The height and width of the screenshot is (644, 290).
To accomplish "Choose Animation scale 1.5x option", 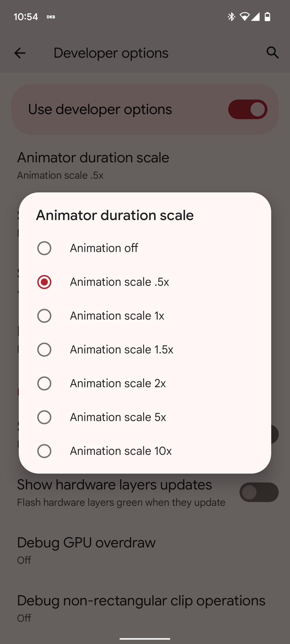I will (44, 350).
